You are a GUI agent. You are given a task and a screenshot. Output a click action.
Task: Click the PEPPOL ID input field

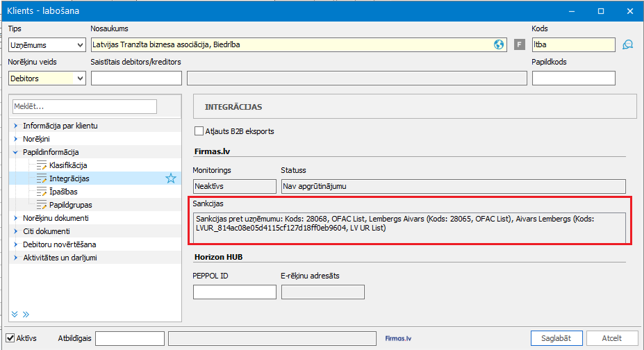point(235,292)
